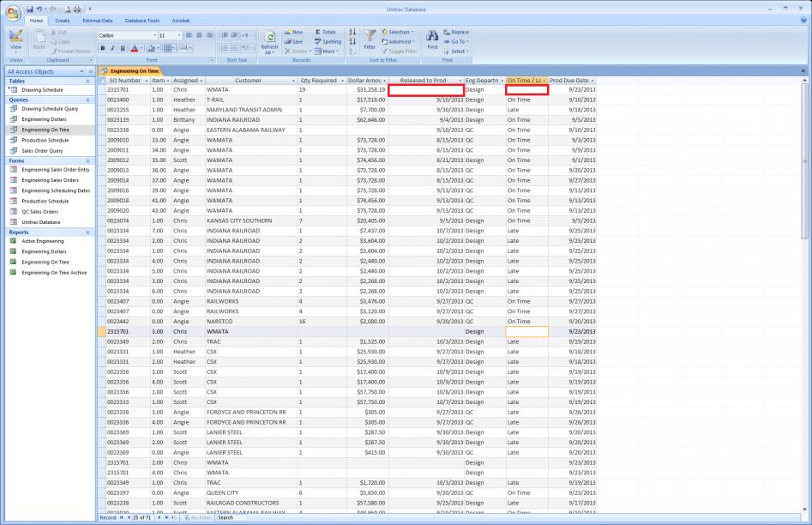This screenshot has width=812, height=525.
Task: Go to the first record
Action: (x=121, y=518)
